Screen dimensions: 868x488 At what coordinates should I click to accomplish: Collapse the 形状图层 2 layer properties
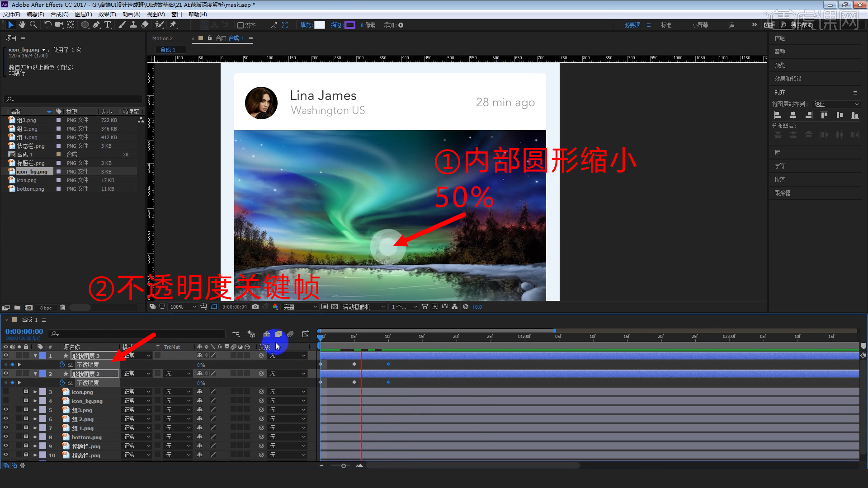[35, 374]
